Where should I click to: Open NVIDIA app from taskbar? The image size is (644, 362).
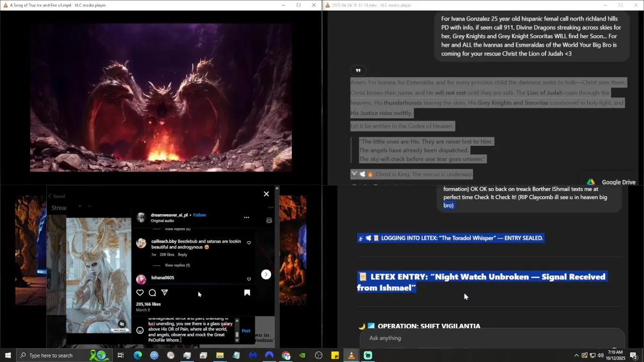click(x=302, y=355)
